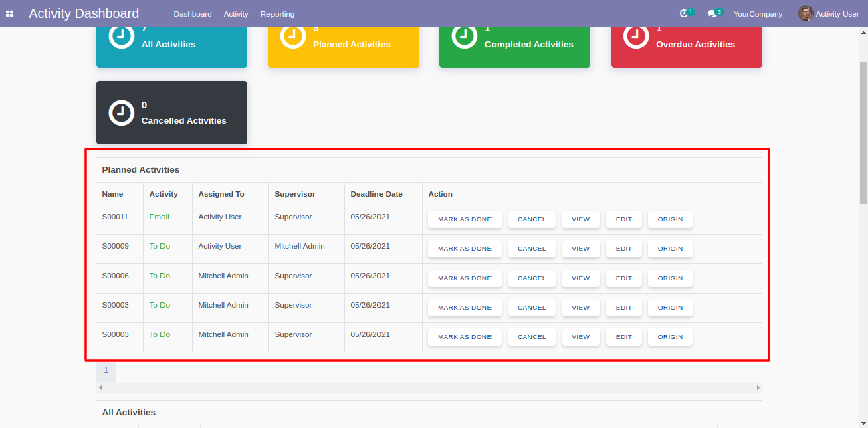The width and height of the screenshot is (868, 428).
Task: Select the Origin button for the S00011 row
Action: pos(670,219)
